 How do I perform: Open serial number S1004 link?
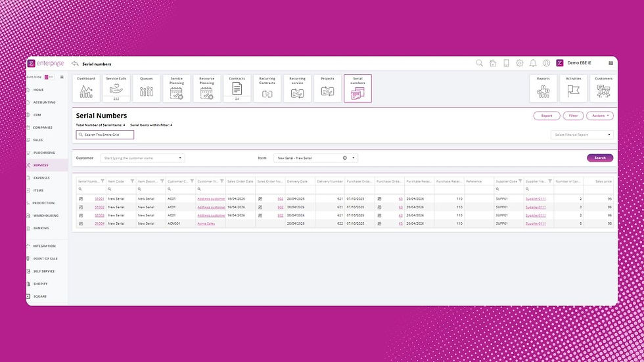click(x=99, y=223)
